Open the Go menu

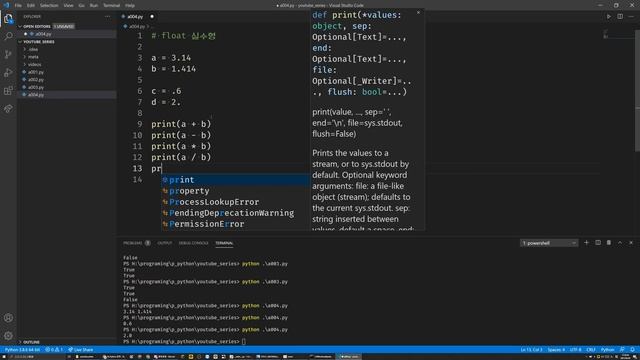82,5
